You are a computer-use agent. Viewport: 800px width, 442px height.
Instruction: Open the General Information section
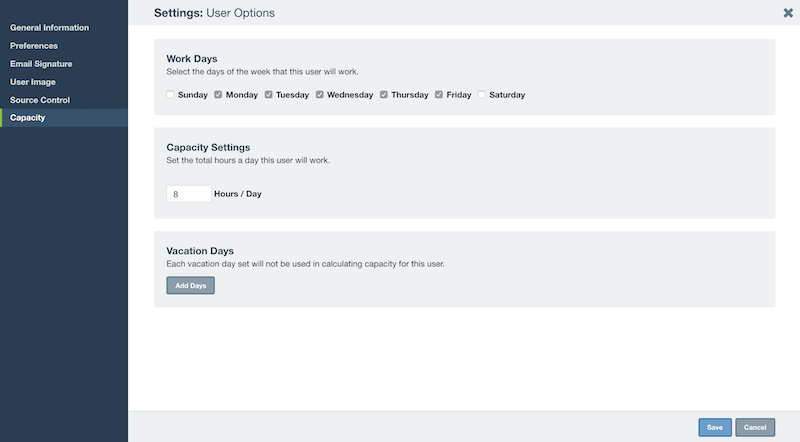tap(49, 28)
